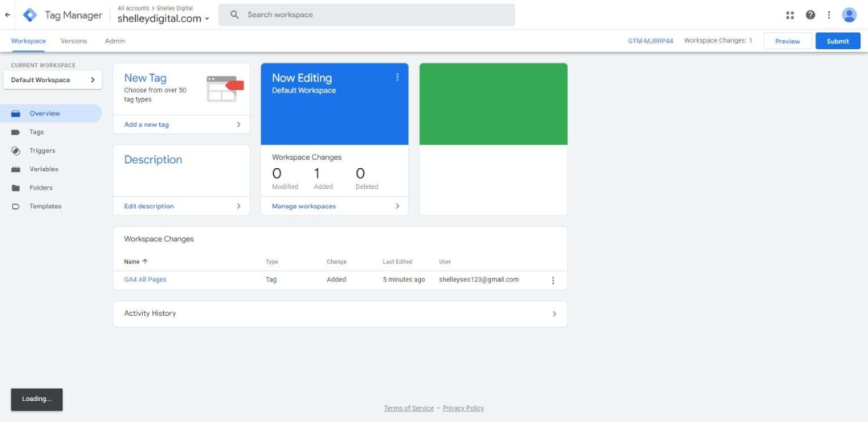Click the Description card title

pos(153,159)
